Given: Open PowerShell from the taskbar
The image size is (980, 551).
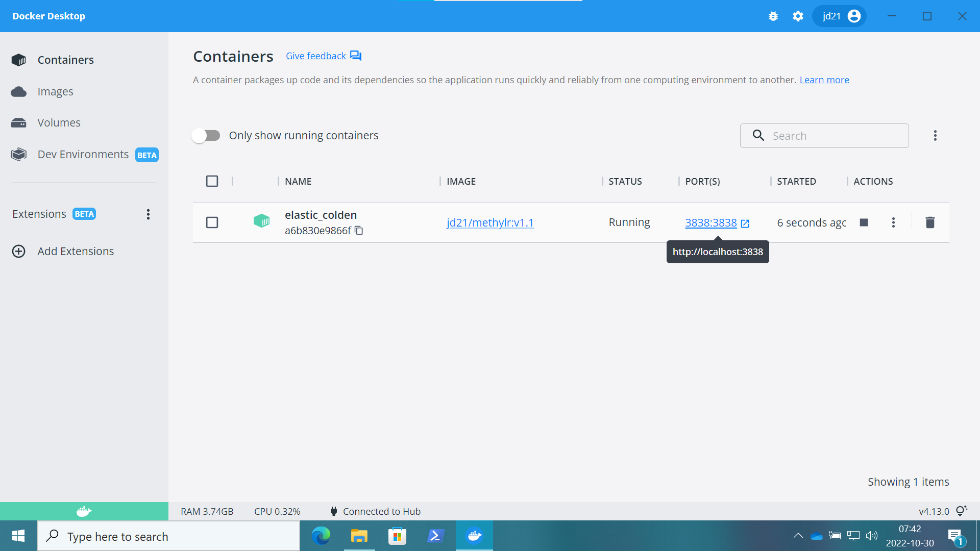Looking at the screenshot, I should [x=436, y=536].
